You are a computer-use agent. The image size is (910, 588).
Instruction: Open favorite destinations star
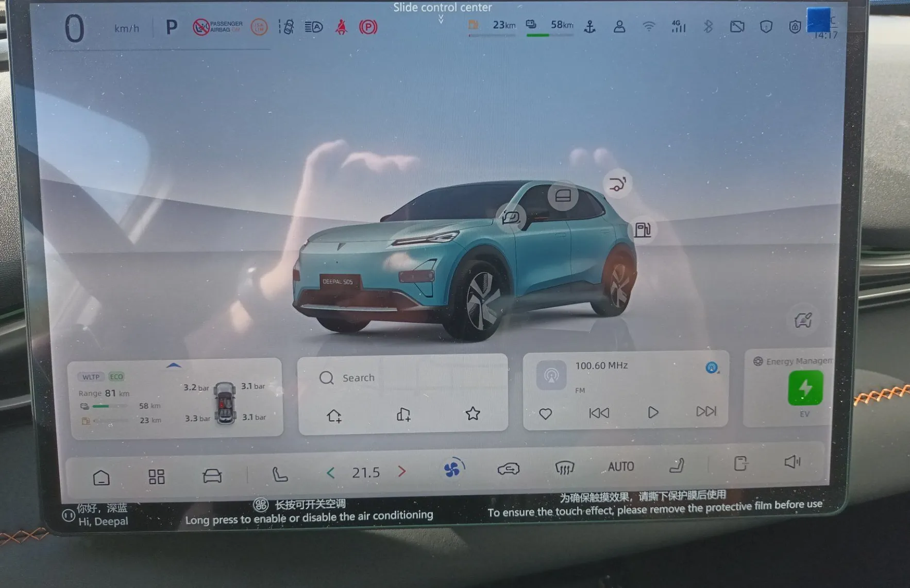click(x=473, y=413)
